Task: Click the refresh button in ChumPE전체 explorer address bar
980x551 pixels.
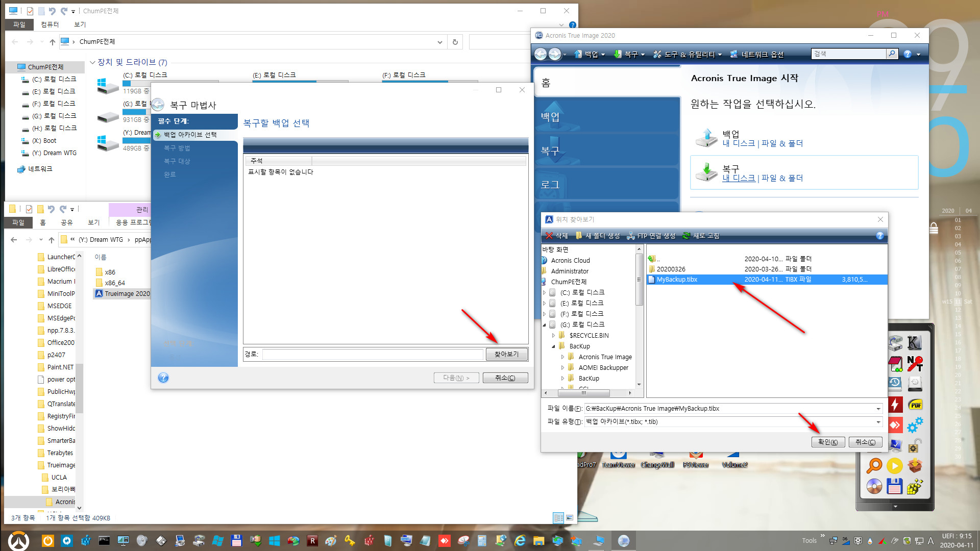Action: click(x=455, y=42)
